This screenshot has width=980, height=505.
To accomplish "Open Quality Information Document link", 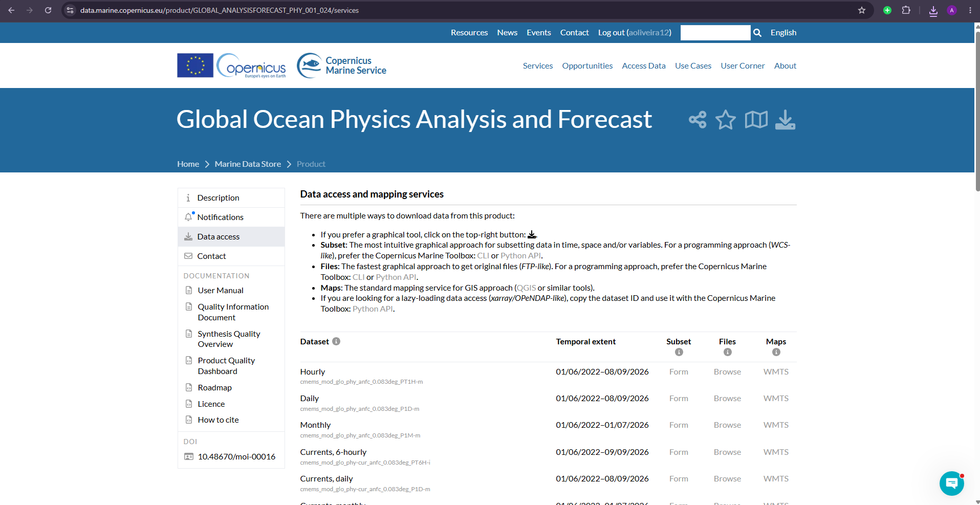I will coord(233,312).
